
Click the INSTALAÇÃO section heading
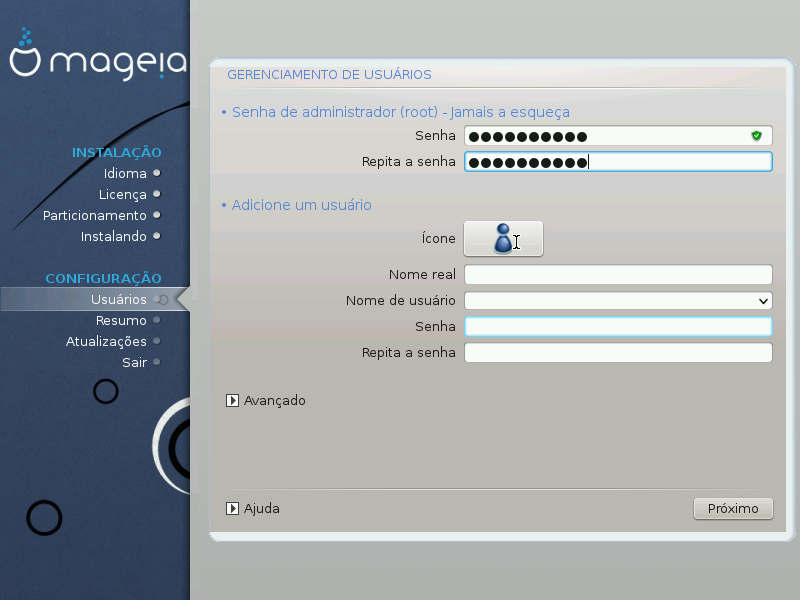[116, 152]
